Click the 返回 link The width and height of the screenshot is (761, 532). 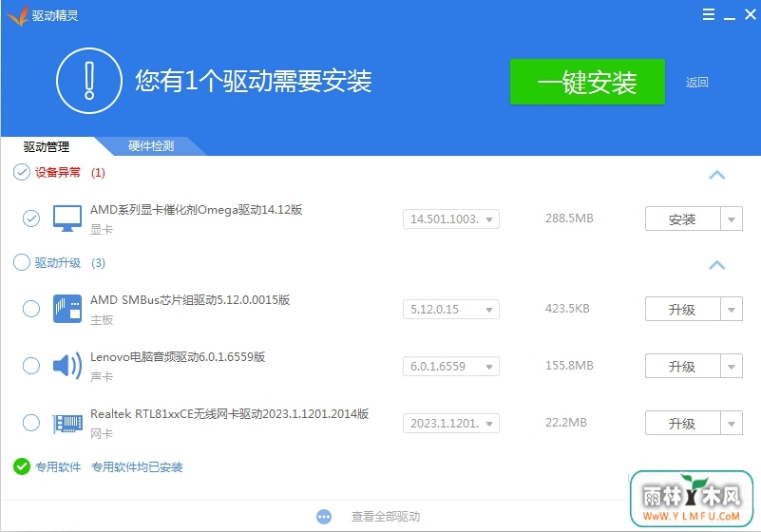697,83
